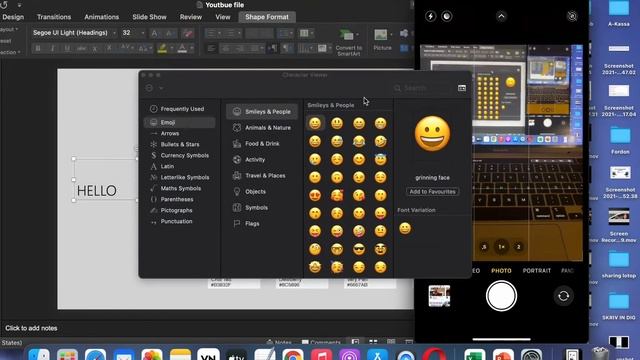Toggle Live Photo in the camera
The height and width of the screenshot is (360, 640).
[572, 16]
